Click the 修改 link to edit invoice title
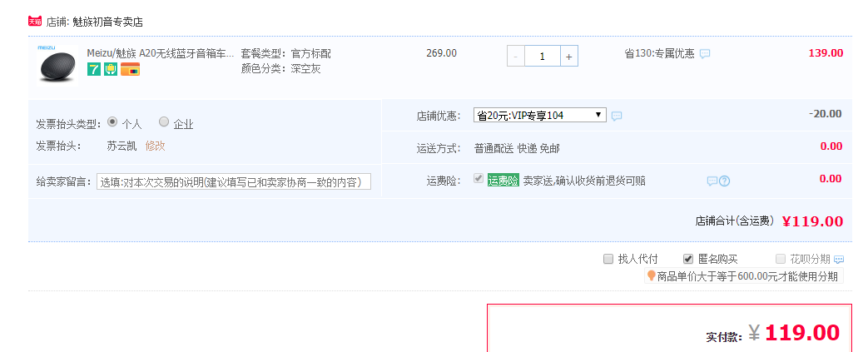Viewport: 868px width, 352px height. tap(155, 146)
